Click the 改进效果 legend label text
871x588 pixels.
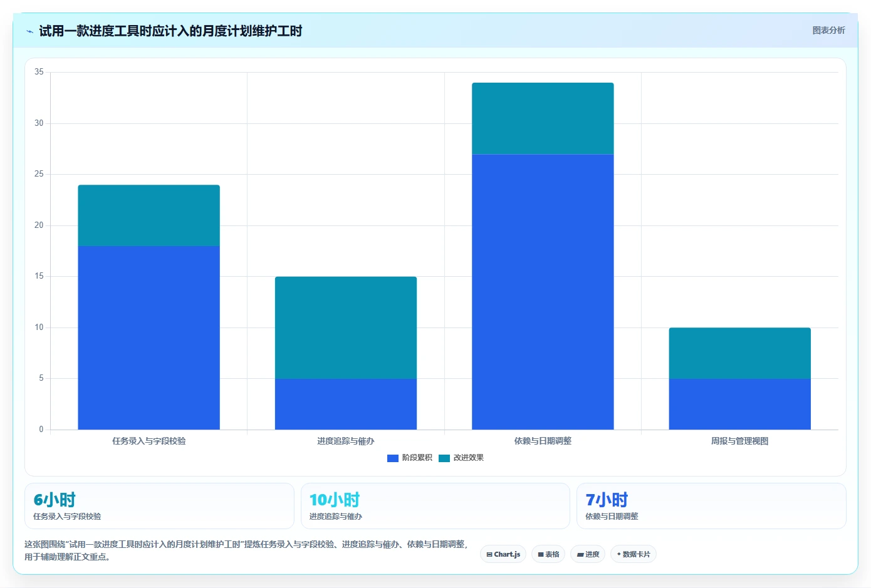pos(469,458)
